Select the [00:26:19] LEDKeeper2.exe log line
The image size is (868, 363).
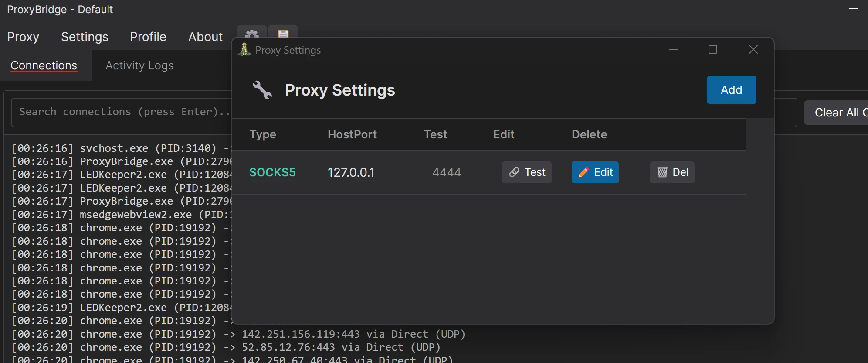[121, 308]
